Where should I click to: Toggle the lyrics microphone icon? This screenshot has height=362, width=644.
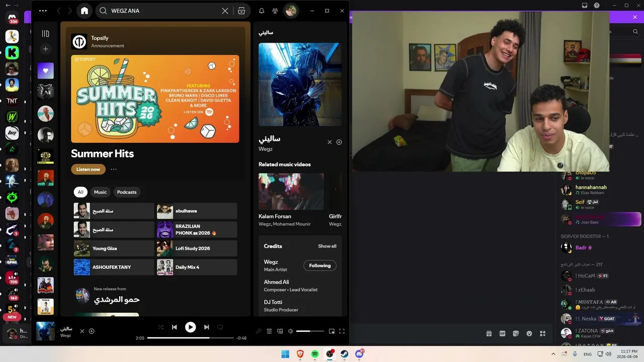pyautogui.click(x=259, y=331)
